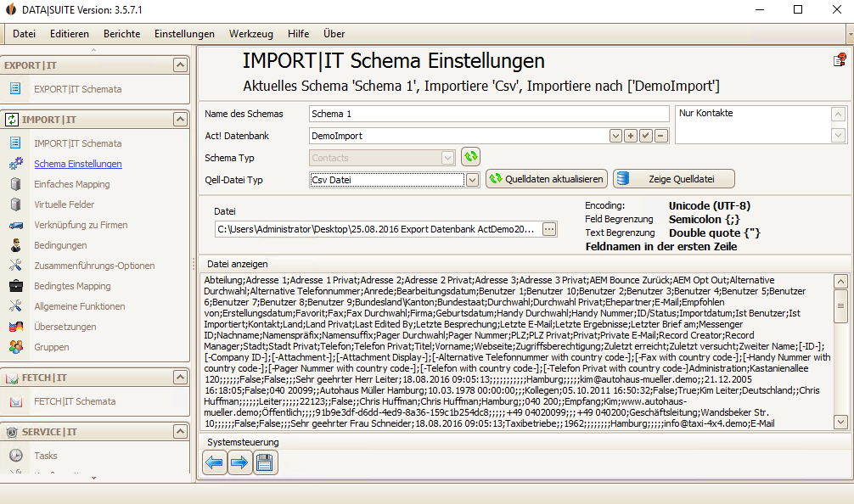Collapse the EXPORT|IT panel
854x504 pixels.
pos(180,64)
